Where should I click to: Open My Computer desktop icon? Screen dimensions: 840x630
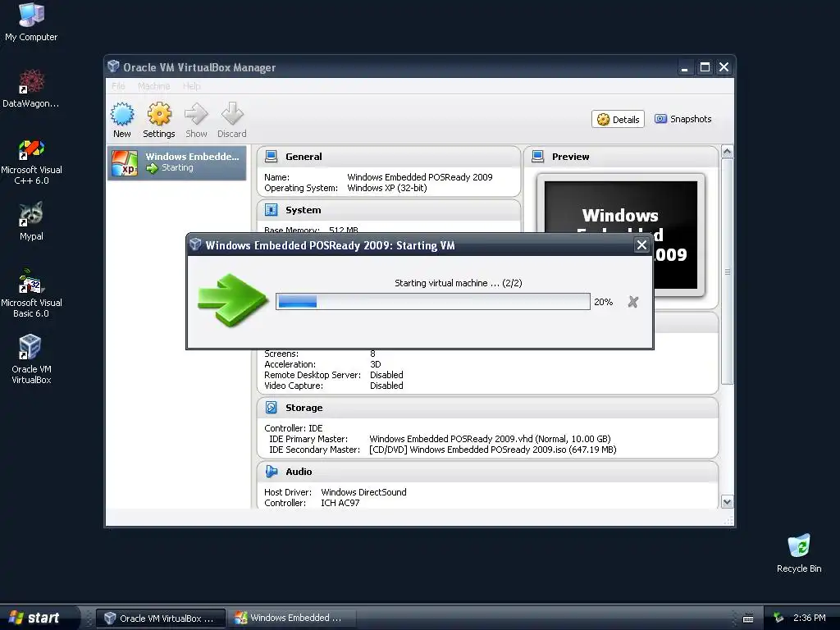point(31,22)
